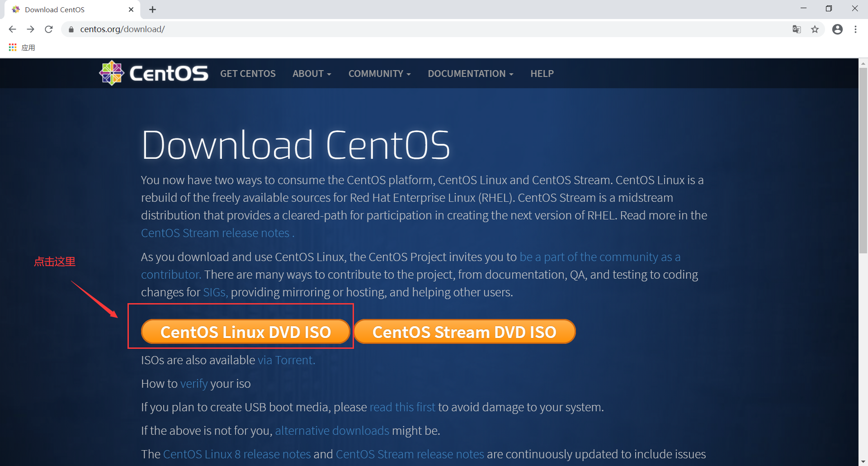868x466 pixels.
Task: Follow the community contributor link
Action: [600, 257]
